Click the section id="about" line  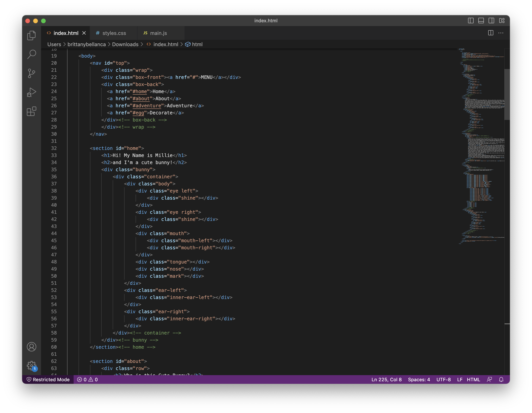click(118, 361)
